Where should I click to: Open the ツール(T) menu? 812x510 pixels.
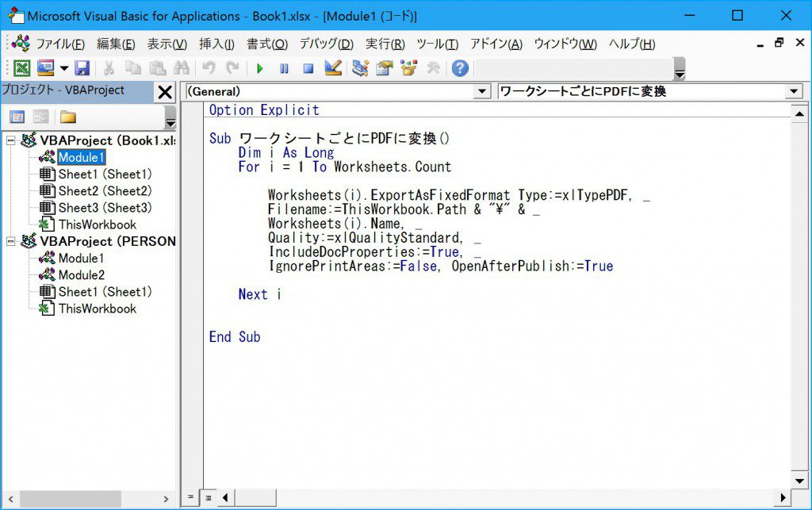[x=438, y=44]
